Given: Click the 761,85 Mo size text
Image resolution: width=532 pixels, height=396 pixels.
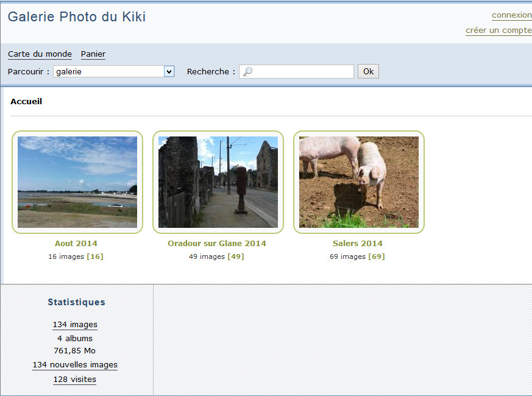Looking at the screenshot, I should (74, 350).
